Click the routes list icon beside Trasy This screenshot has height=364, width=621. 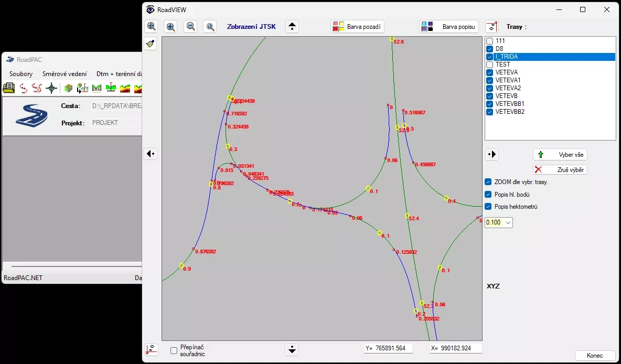coord(491,27)
